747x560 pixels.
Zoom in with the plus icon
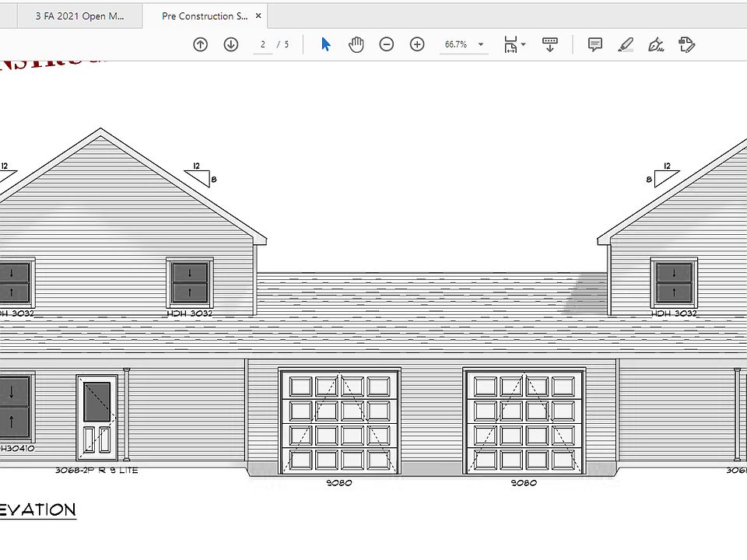pyautogui.click(x=417, y=44)
